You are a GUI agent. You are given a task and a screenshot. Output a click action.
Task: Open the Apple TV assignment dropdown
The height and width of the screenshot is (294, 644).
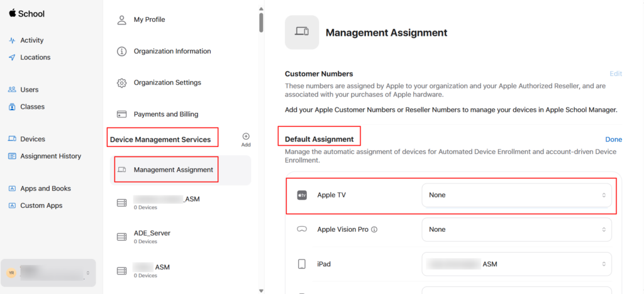[x=517, y=195]
